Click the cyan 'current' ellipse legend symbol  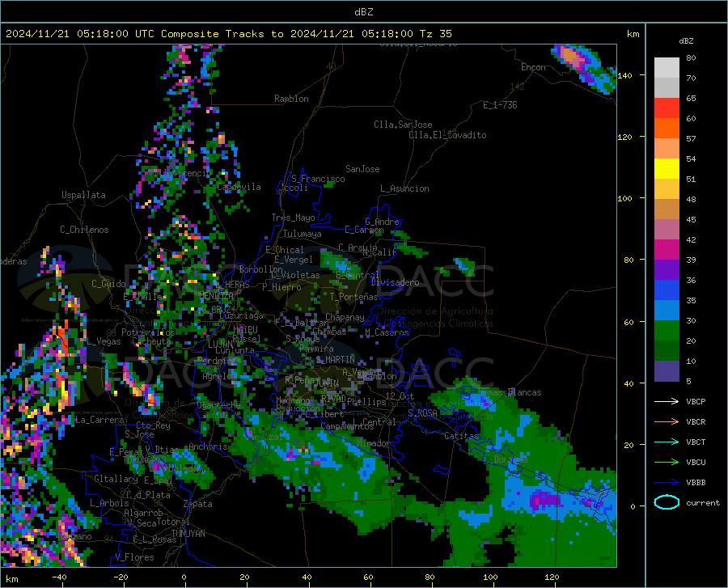tap(667, 502)
